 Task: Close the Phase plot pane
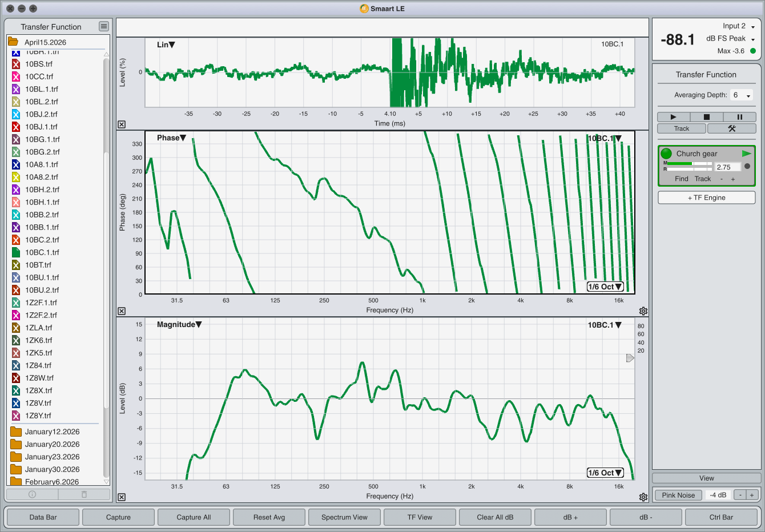pyautogui.click(x=122, y=311)
